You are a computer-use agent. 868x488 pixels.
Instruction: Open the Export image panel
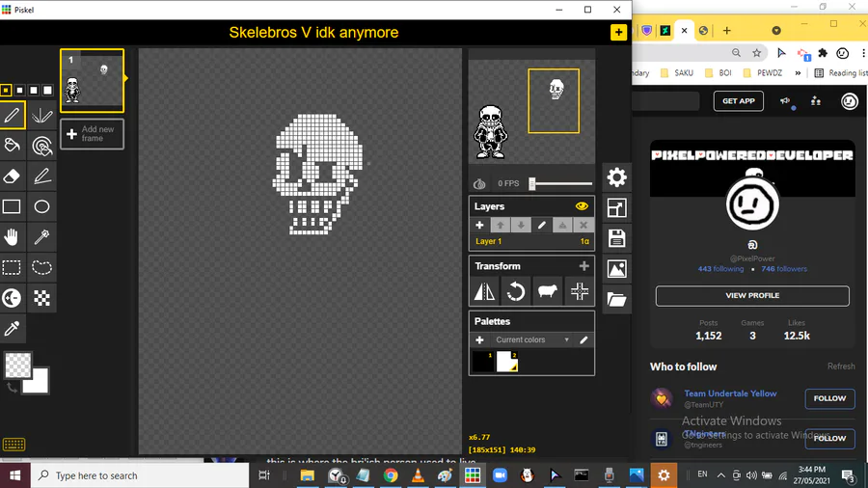(616, 269)
